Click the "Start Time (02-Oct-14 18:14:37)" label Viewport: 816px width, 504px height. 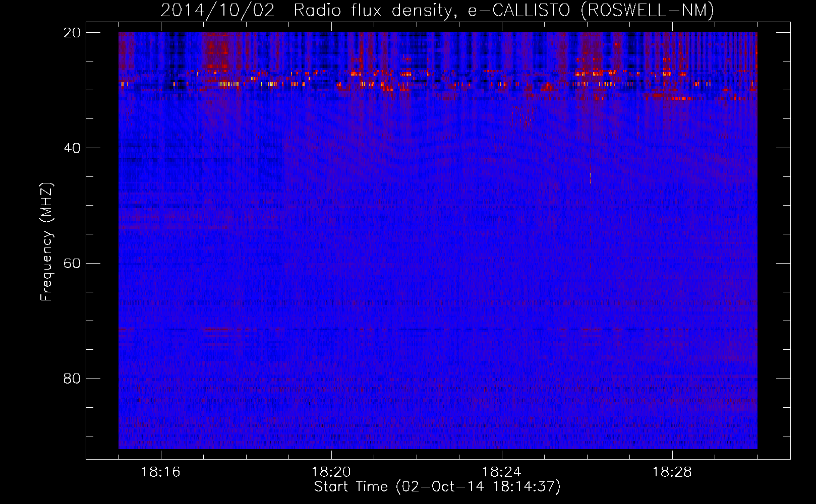pos(437,487)
